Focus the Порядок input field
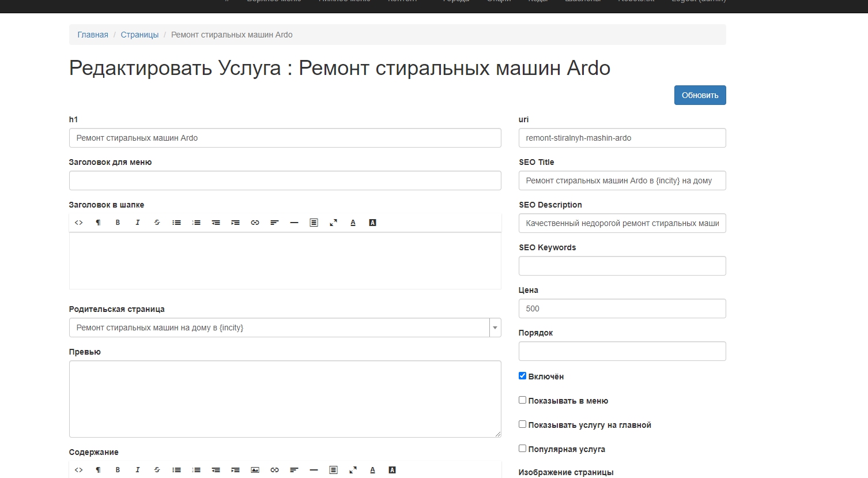This screenshot has width=868, height=478. [622, 351]
